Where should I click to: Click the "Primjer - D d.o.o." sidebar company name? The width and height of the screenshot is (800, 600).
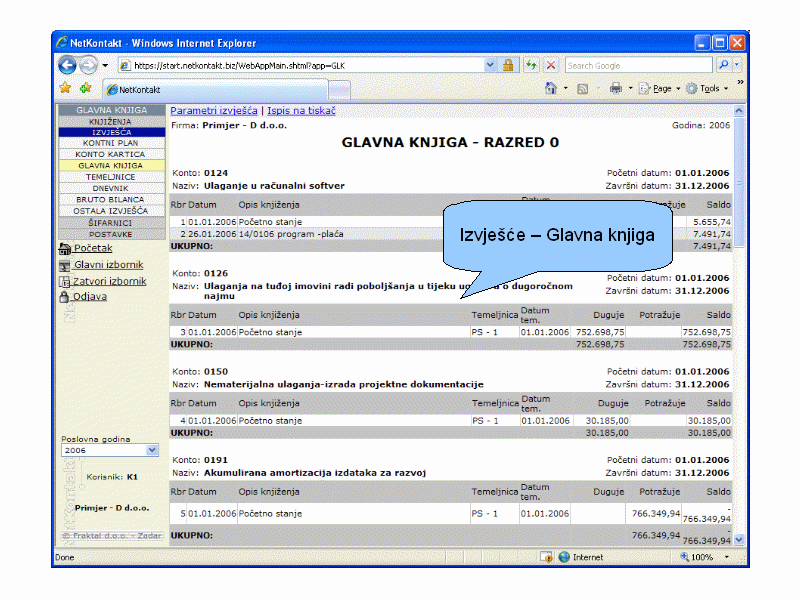click(112, 508)
